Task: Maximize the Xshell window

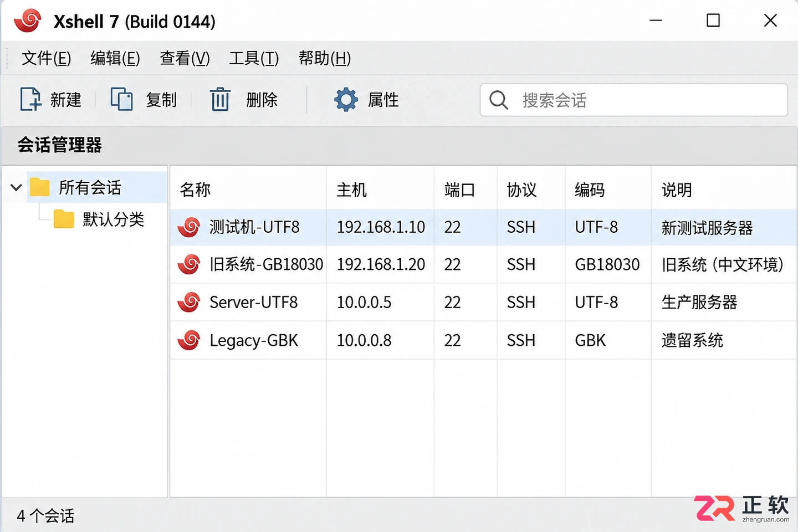Action: (713, 21)
